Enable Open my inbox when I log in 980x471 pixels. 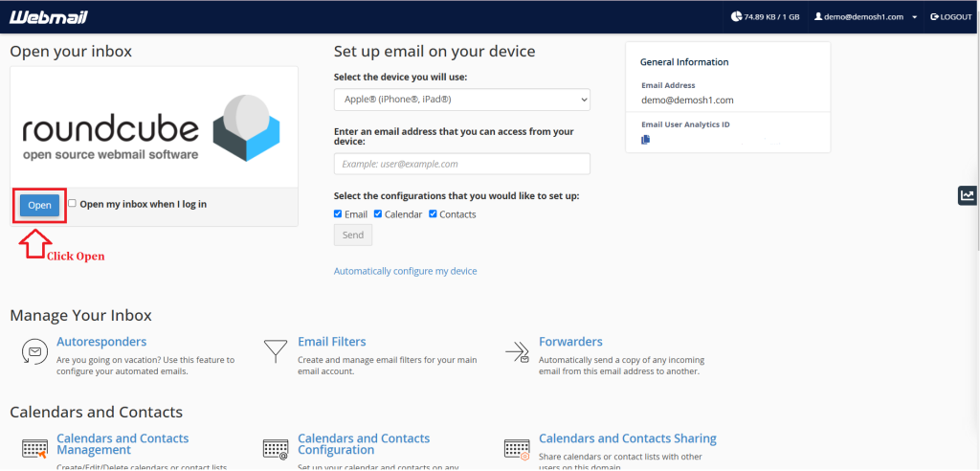click(x=73, y=203)
